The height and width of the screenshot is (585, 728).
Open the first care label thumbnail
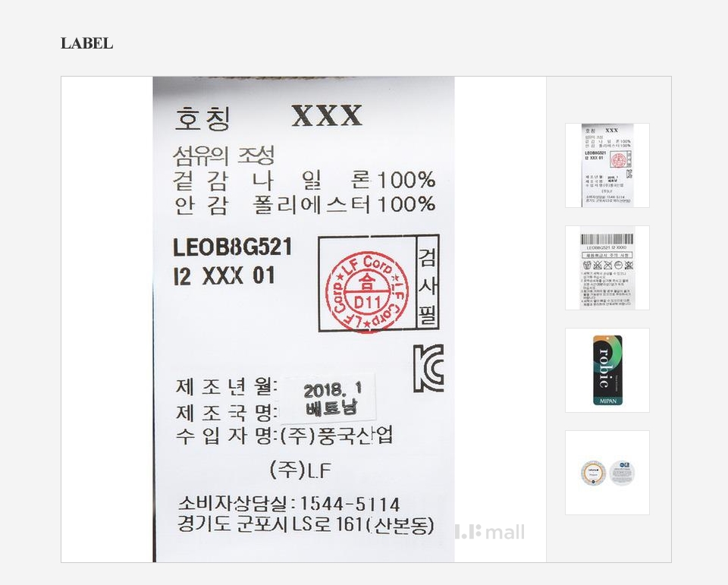pos(607,165)
